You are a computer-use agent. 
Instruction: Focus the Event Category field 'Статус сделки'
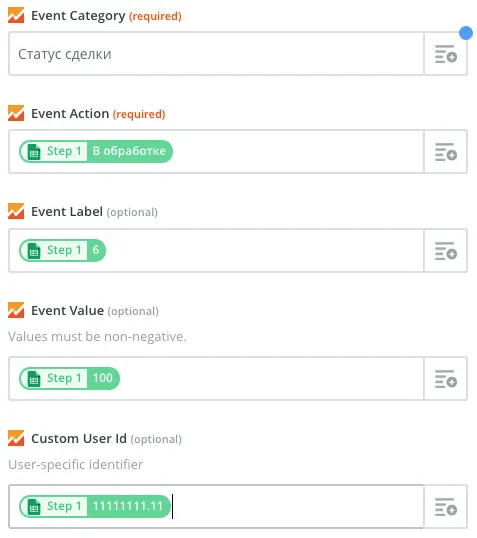(x=217, y=54)
